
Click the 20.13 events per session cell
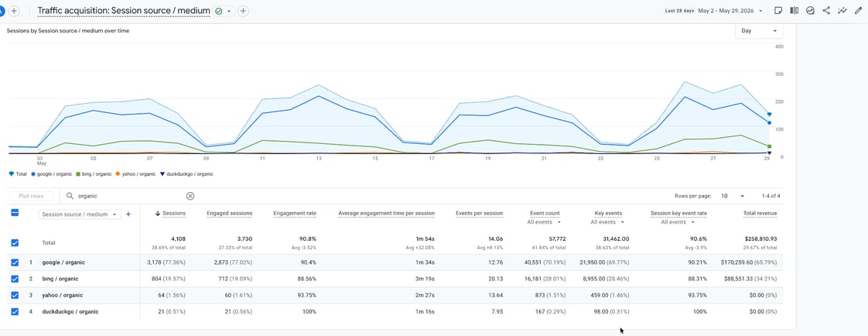[496, 279]
